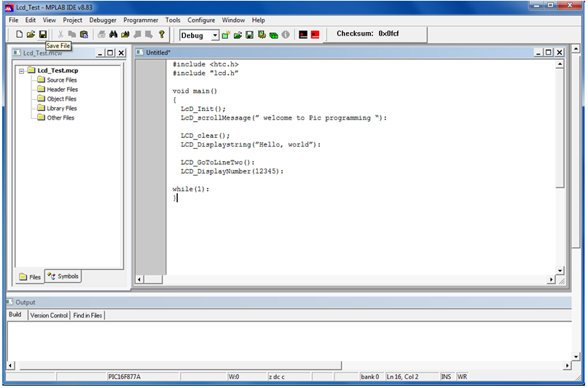Click the New File toolbar icon
This screenshot has height=388, width=588.
pyautogui.click(x=19, y=34)
